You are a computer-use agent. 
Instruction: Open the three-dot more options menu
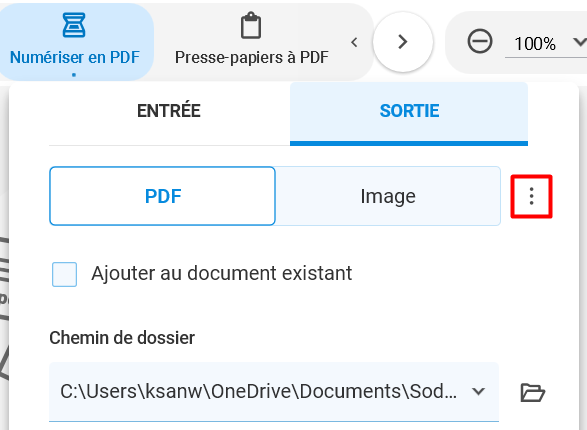coord(531,196)
